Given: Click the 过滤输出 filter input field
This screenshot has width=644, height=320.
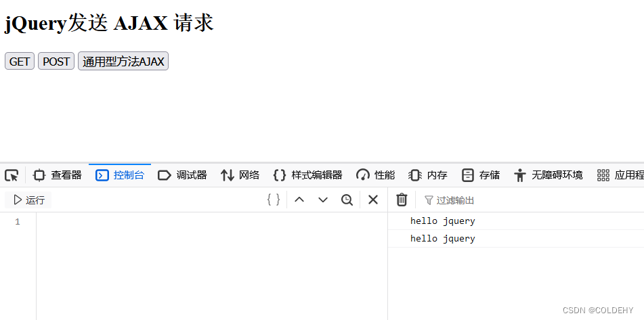Looking at the screenshot, I should (x=532, y=200).
